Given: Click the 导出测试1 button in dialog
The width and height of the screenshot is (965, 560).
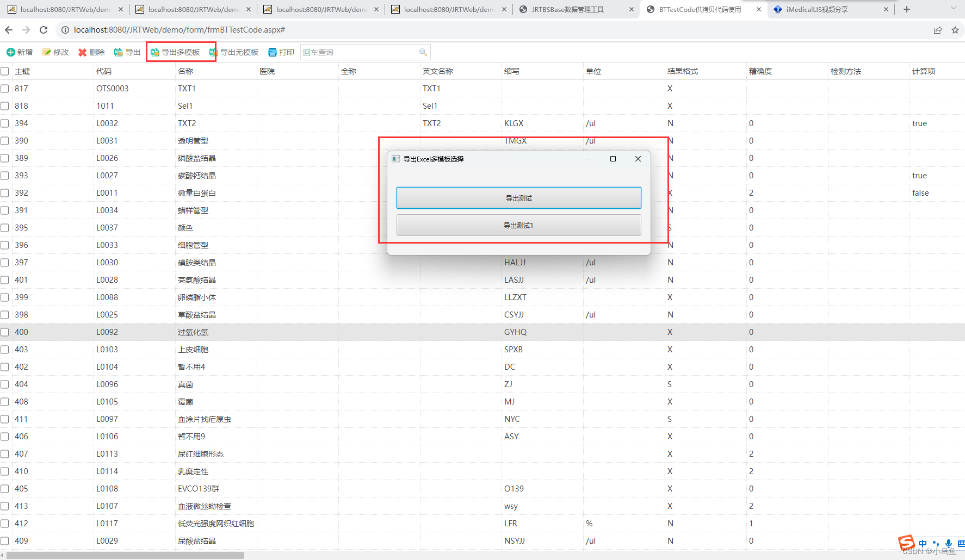Looking at the screenshot, I should (519, 225).
